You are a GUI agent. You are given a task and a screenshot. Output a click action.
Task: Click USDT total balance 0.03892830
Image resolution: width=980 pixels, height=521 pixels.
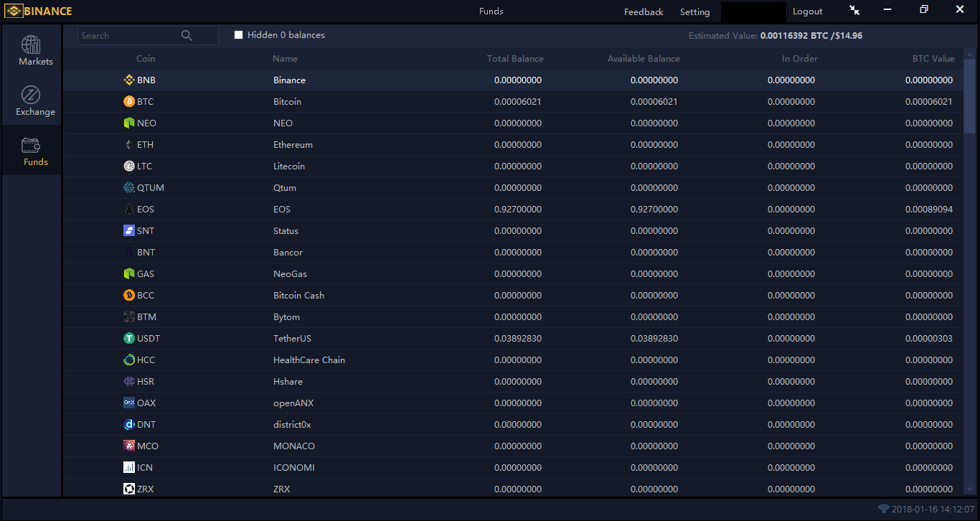518,339
